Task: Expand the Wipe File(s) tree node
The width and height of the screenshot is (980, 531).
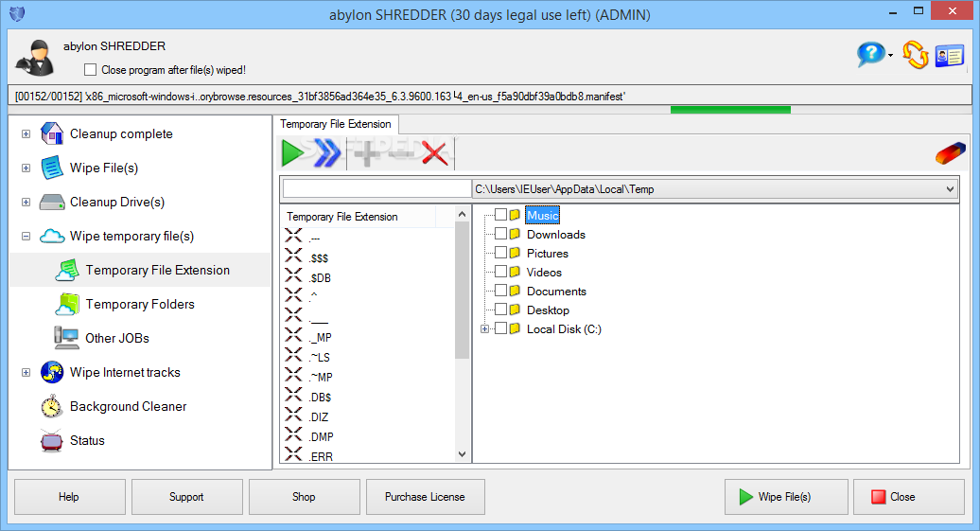Action: 26,168
